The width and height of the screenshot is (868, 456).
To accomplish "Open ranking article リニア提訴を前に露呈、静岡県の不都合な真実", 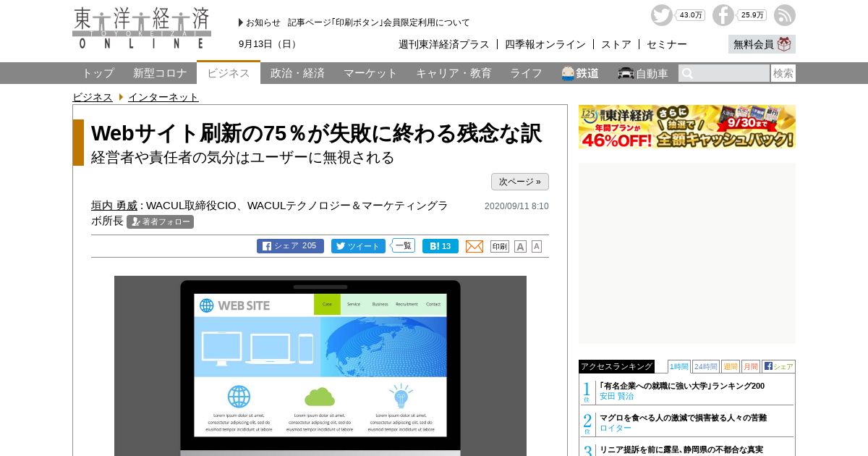I will (681, 449).
